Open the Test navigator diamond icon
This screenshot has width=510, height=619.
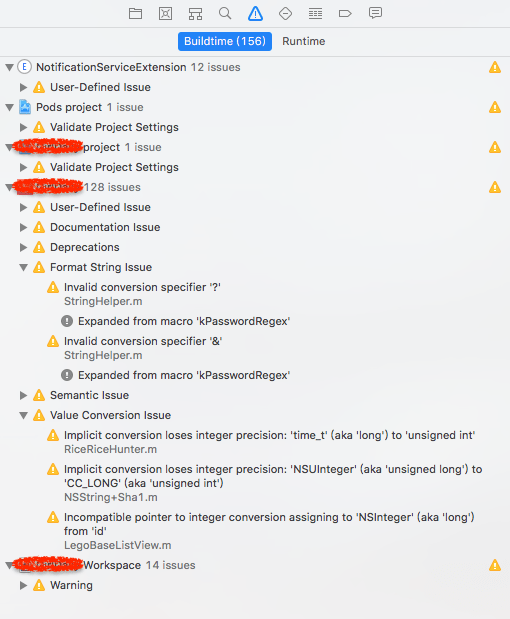coord(285,14)
